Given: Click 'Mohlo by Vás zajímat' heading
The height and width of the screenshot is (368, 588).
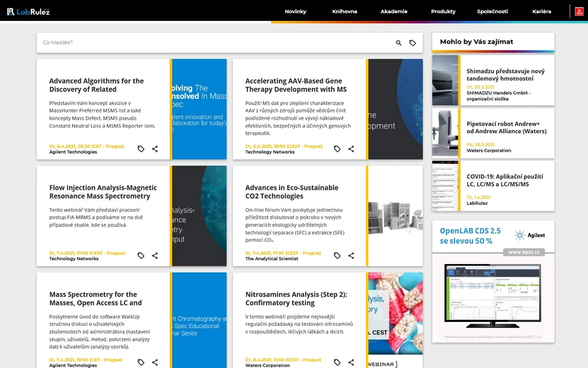Looking at the screenshot, I should (x=476, y=41).
